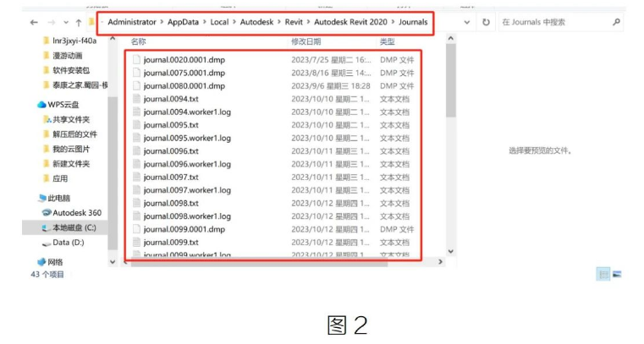644x344 pixels.
Task: Click horizontal scrollbar right arrow
Action: (440, 261)
